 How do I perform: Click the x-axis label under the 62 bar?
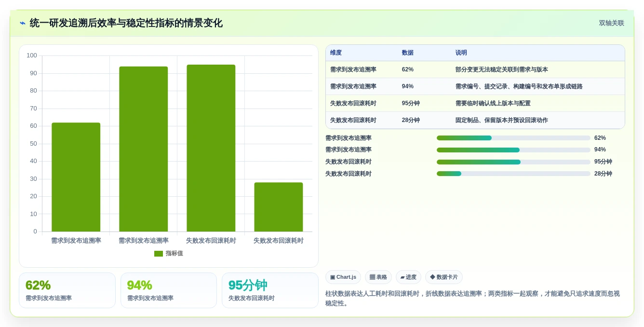point(76,241)
